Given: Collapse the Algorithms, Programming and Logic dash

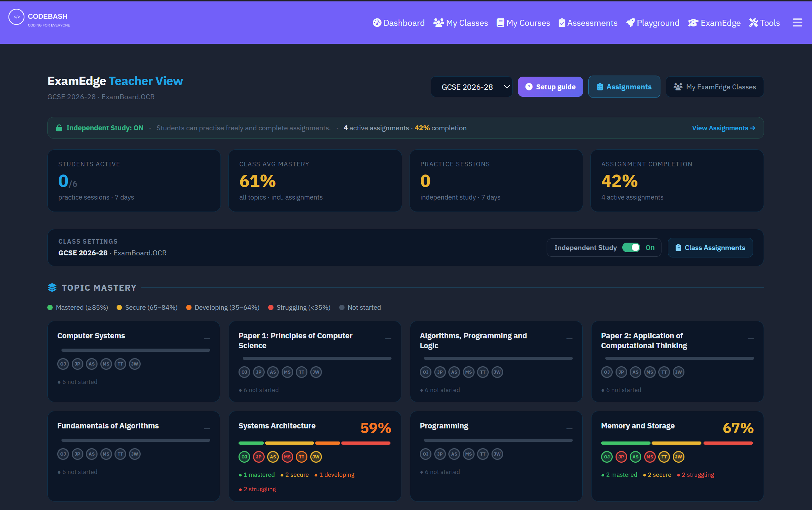Looking at the screenshot, I should point(569,339).
